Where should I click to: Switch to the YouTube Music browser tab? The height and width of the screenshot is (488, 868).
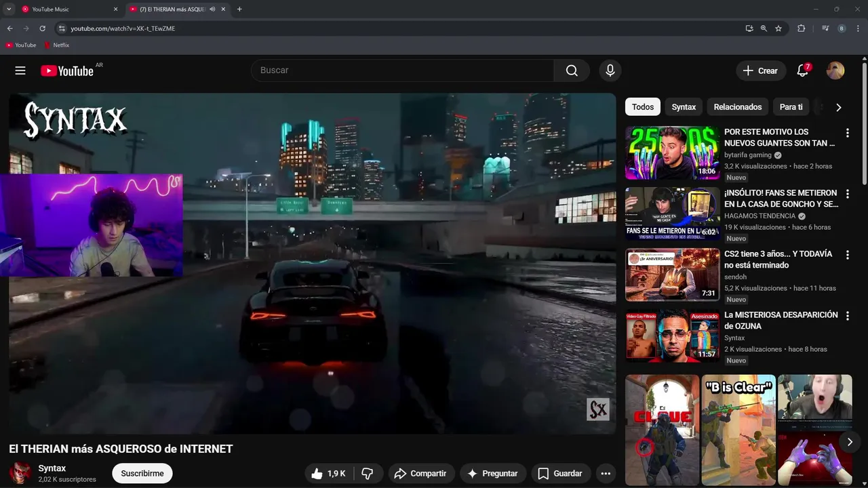coord(68,9)
